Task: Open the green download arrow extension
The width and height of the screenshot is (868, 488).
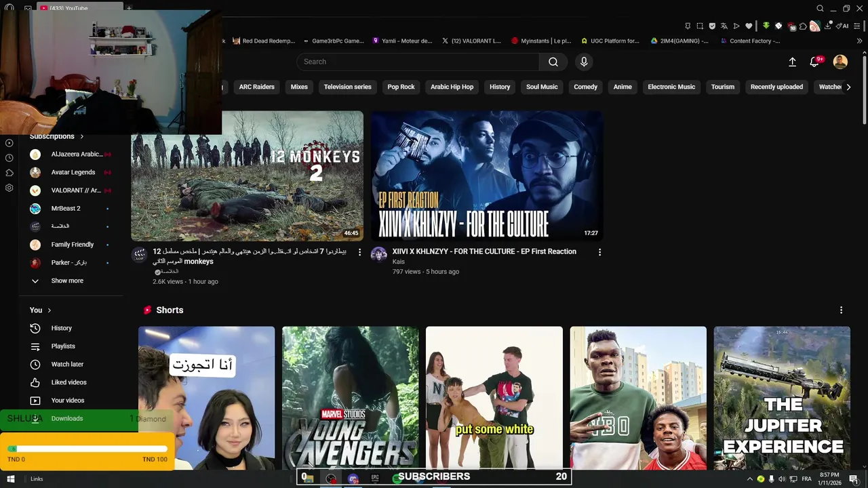Action: point(766,26)
